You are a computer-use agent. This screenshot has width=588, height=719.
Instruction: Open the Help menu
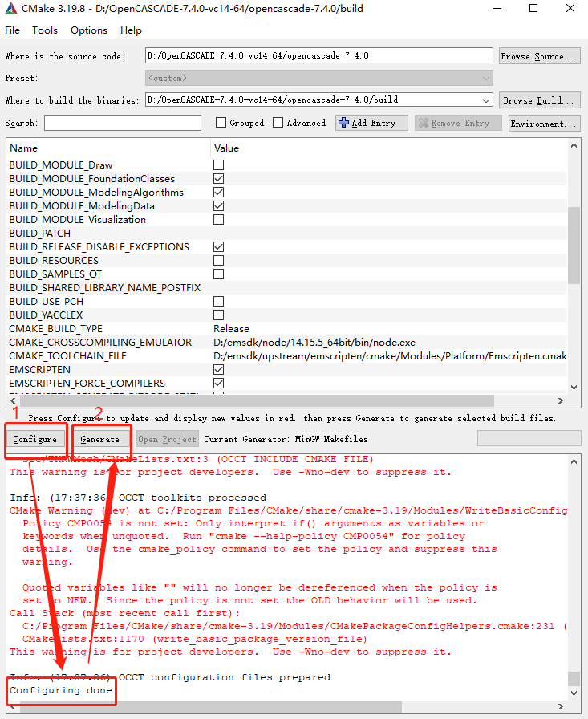click(131, 30)
